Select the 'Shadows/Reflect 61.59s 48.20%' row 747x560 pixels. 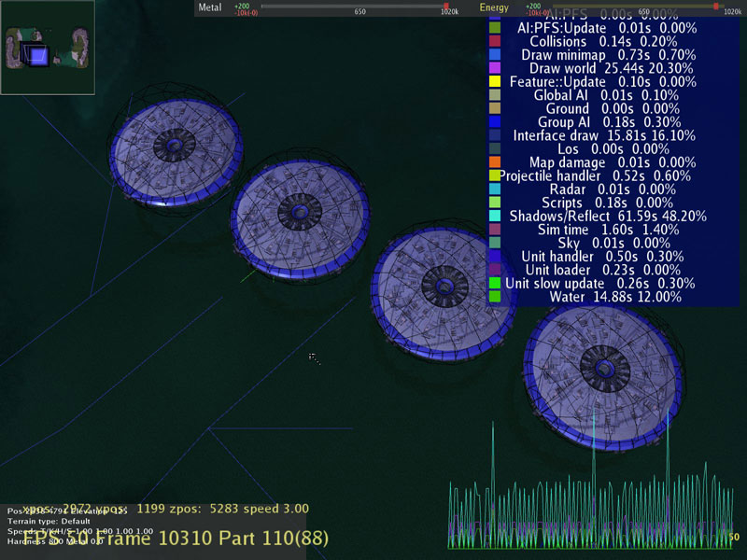[x=608, y=217]
